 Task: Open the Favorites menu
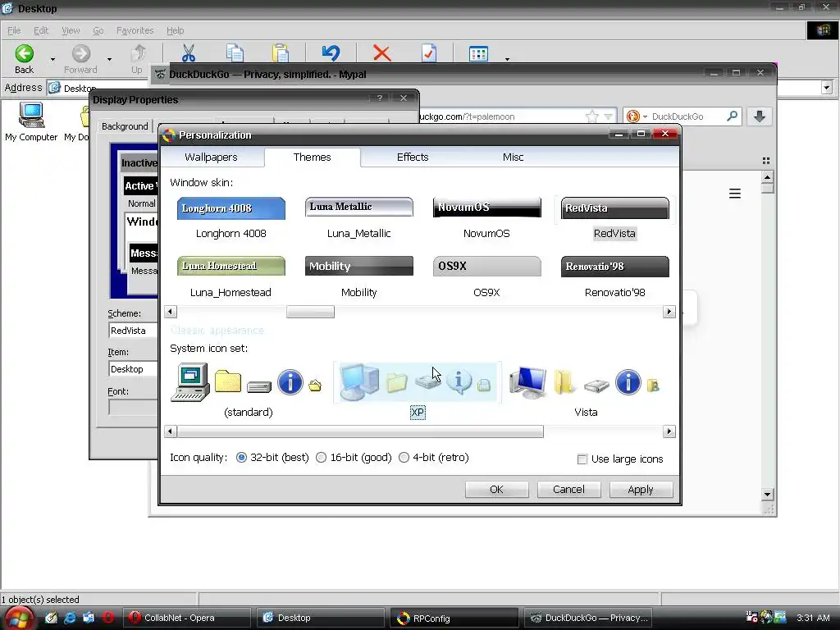pos(135,30)
